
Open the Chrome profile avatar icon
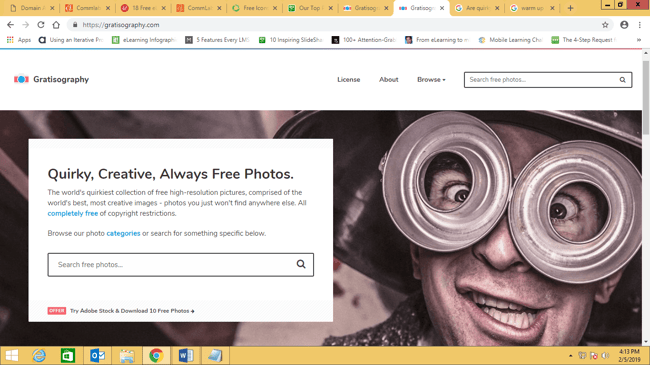[624, 25]
